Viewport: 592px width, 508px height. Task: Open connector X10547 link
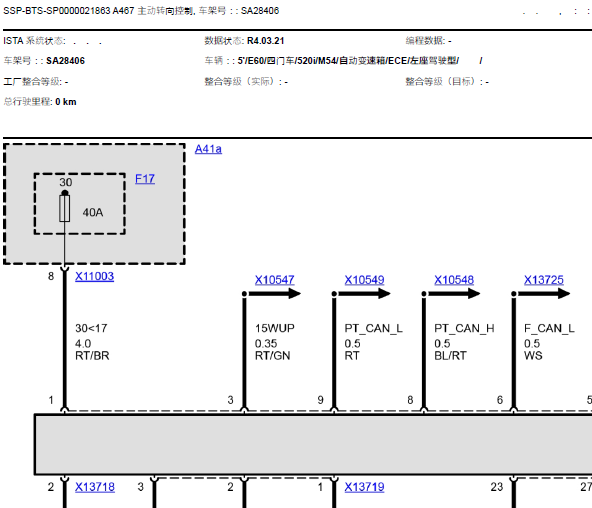click(x=274, y=280)
